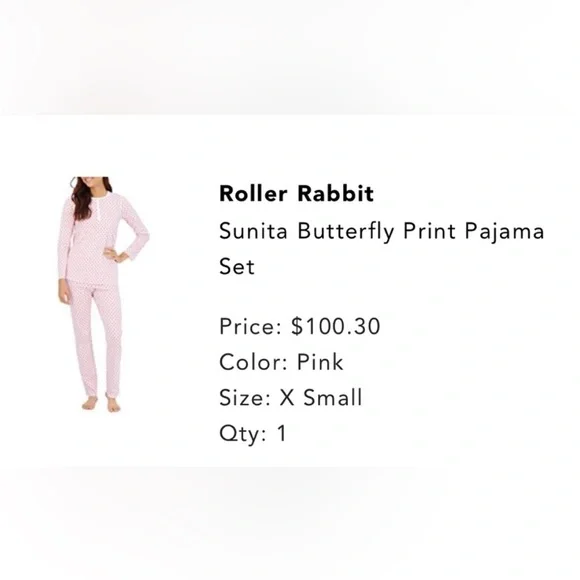Open the pink pajama set product thumbnail
The width and height of the screenshot is (580, 580).
click(x=104, y=294)
